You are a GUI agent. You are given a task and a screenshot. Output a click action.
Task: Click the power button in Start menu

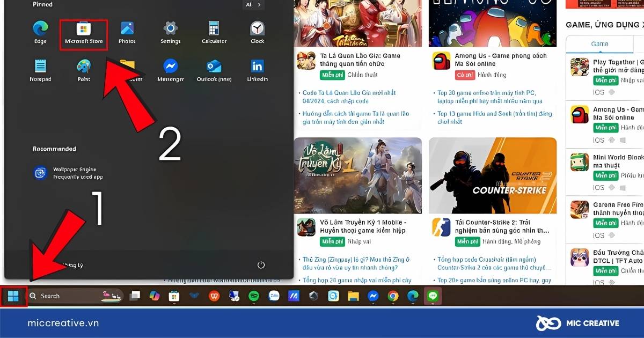(261, 265)
